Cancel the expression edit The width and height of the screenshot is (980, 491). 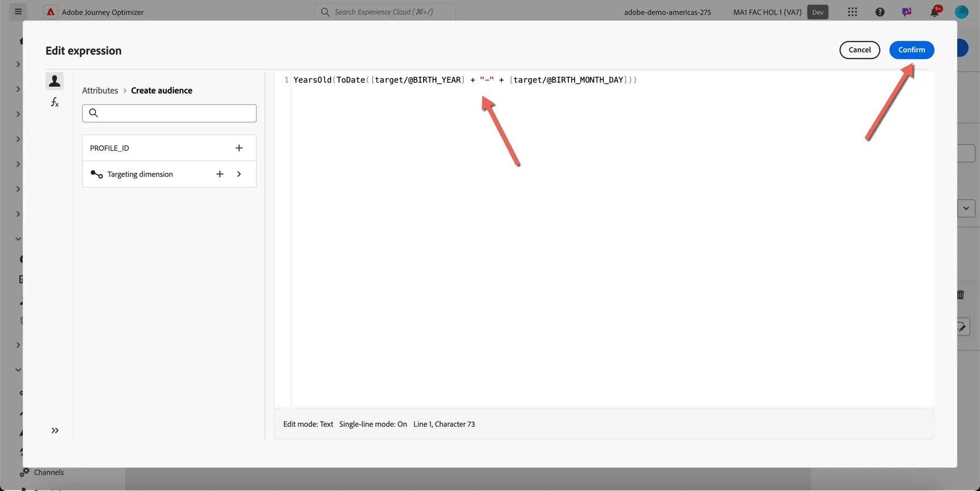(859, 50)
